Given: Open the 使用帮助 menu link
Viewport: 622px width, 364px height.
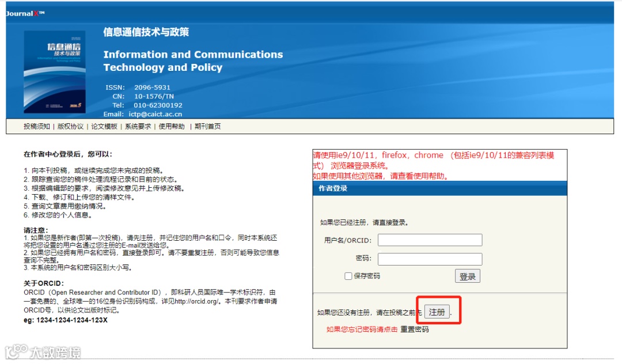Looking at the screenshot, I should click(172, 127).
